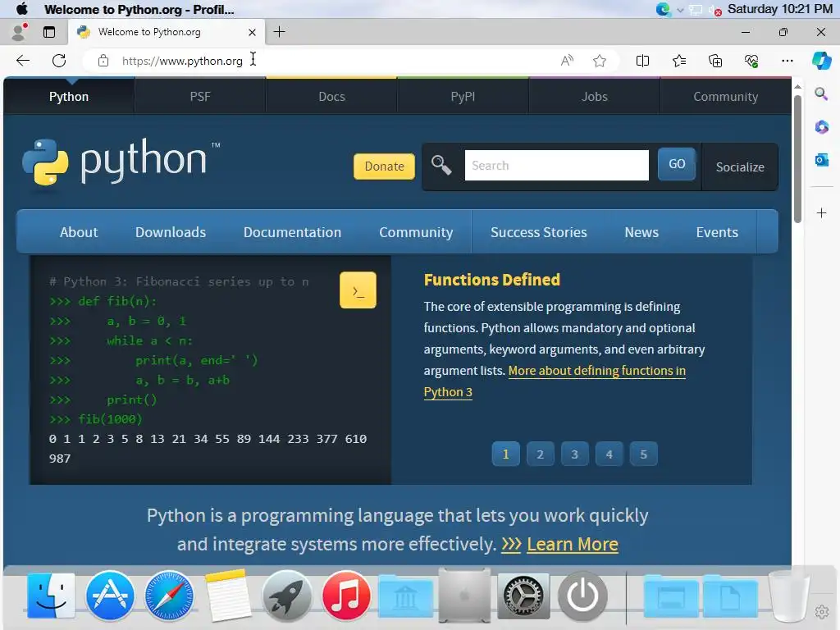Screen dimensions: 840x630
Task: Show slide 3 of the code carousel
Action: [x=574, y=454]
